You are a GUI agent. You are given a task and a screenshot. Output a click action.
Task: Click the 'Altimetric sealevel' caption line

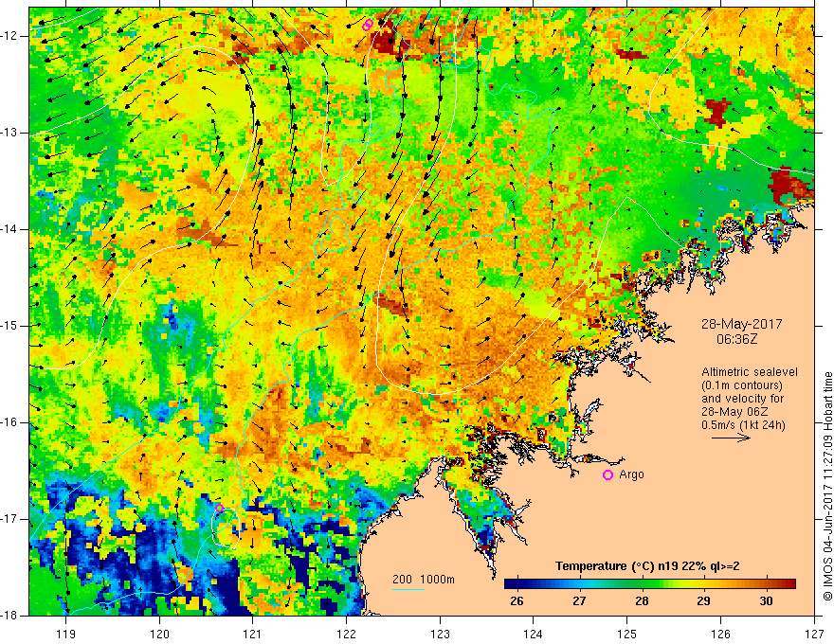tap(750, 372)
